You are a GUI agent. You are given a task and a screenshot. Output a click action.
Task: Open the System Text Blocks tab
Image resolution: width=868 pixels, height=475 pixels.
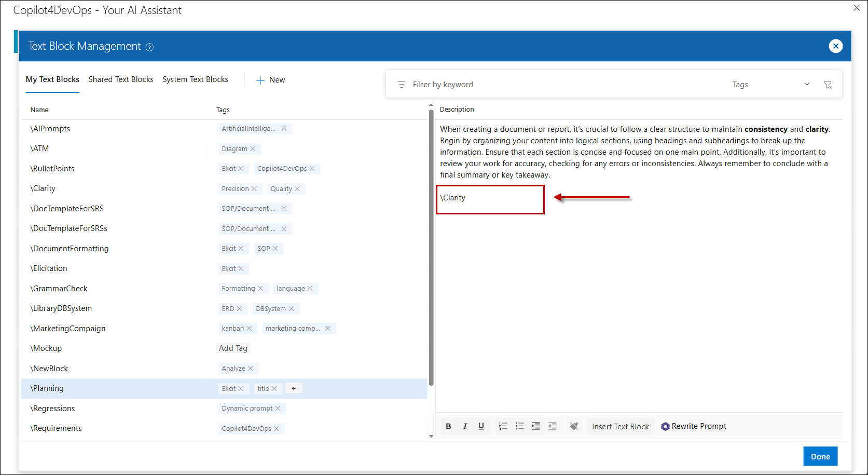coord(195,79)
